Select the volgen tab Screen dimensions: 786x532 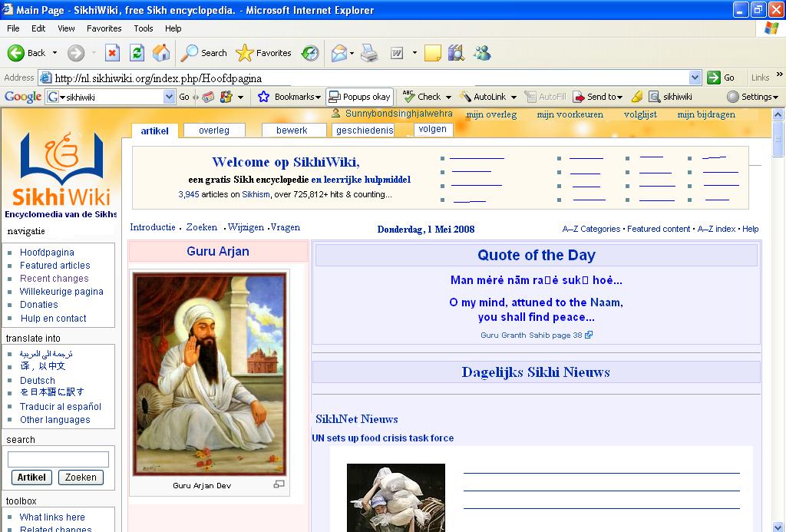433,130
